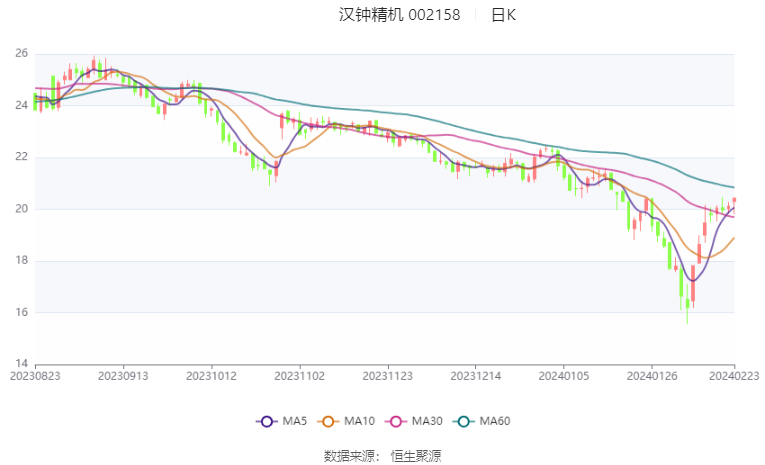This screenshot has height=465, width=765.
Task: Select the 20230913 date axis label
Action: pos(123,376)
